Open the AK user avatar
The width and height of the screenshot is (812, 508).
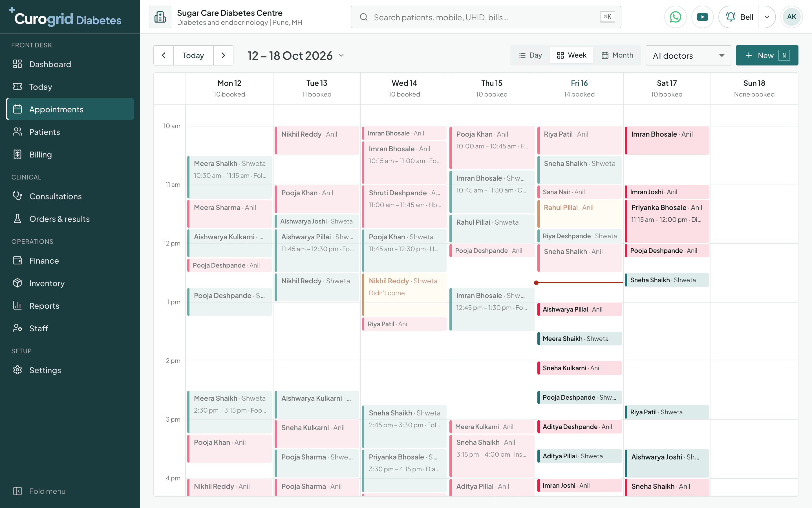[791, 17]
